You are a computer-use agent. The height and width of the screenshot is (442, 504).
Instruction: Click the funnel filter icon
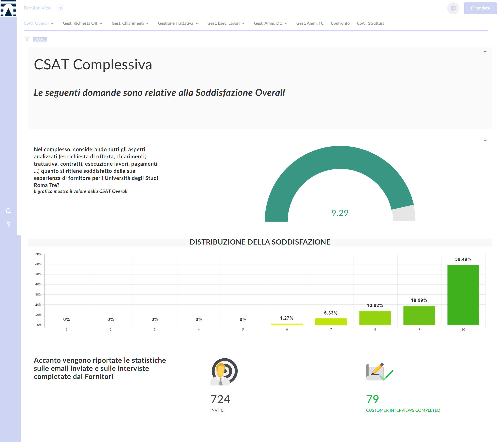pyautogui.click(x=27, y=39)
